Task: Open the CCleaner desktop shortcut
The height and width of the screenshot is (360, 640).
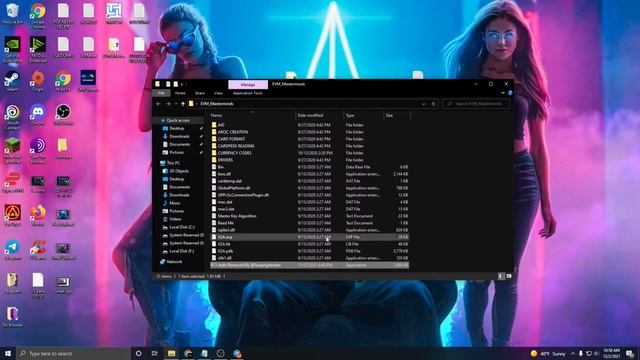Action: pos(38,249)
